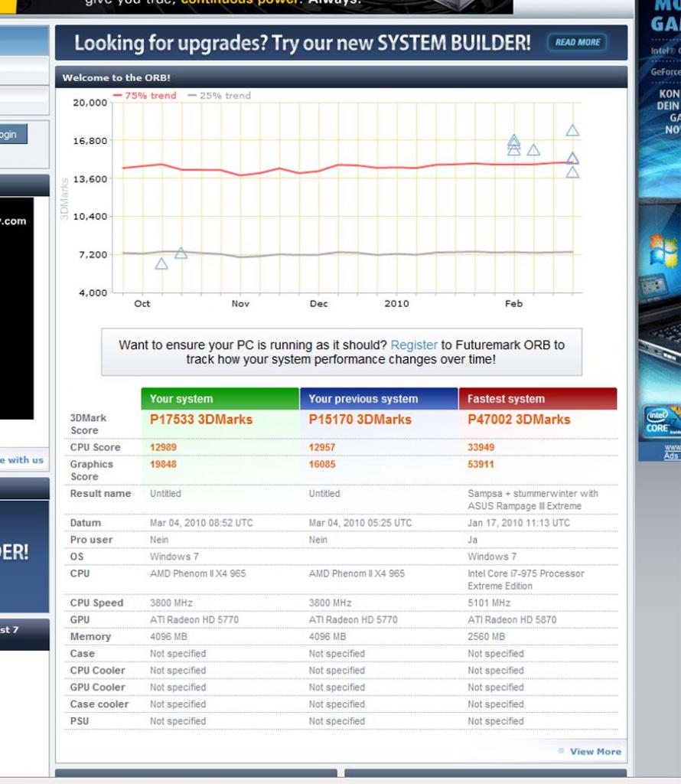The image size is (681, 784).
Task: Click the Ads link under the side banner
Action: click(x=671, y=456)
